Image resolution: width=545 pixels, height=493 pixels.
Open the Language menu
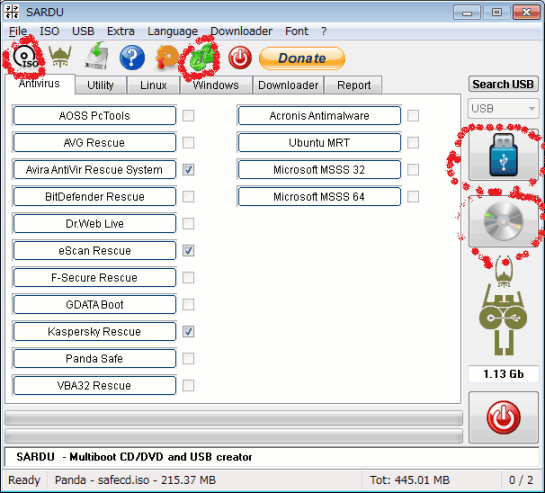coord(172,31)
